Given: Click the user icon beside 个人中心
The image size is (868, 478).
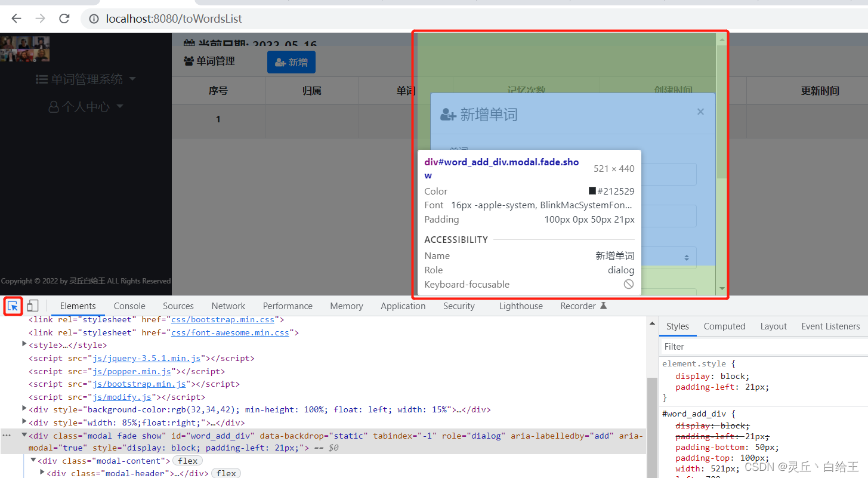Looking at the screenshot, I should pyautogui.click(x=54, y=107).
